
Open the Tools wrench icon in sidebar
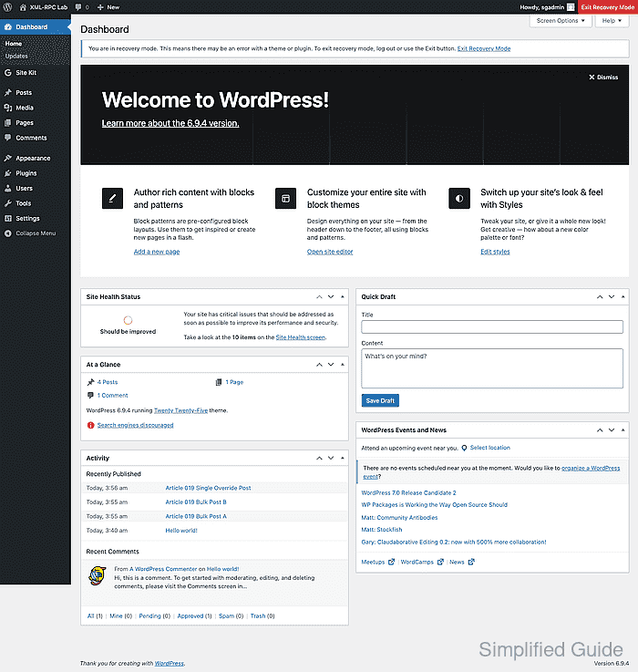point(8,203)
